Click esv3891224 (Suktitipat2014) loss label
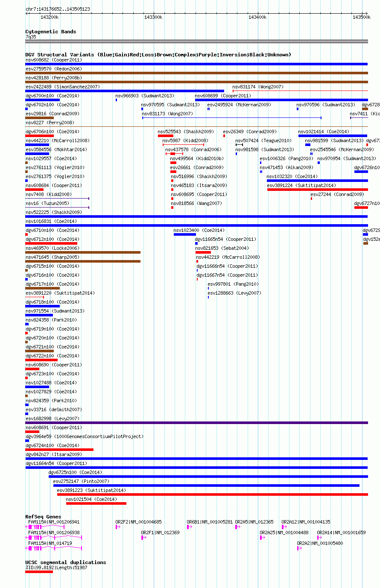The height and width of the screenshot is (588, 380). click(x=301, y=185)
